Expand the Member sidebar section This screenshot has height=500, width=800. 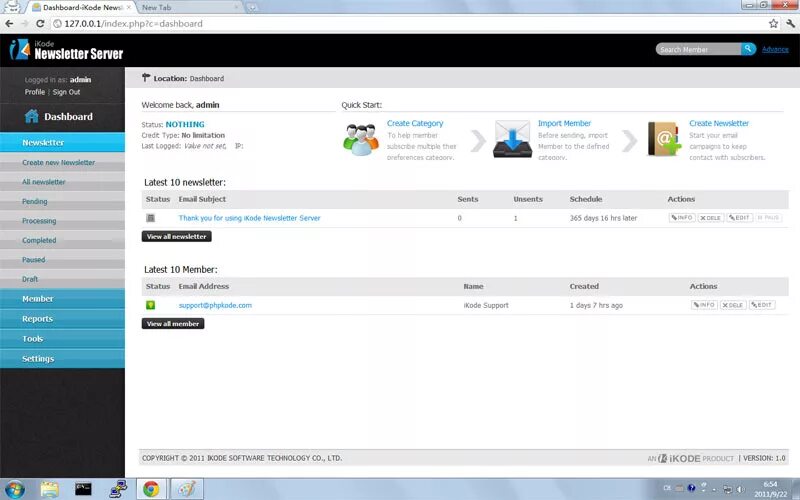click(x=62, y=299)
